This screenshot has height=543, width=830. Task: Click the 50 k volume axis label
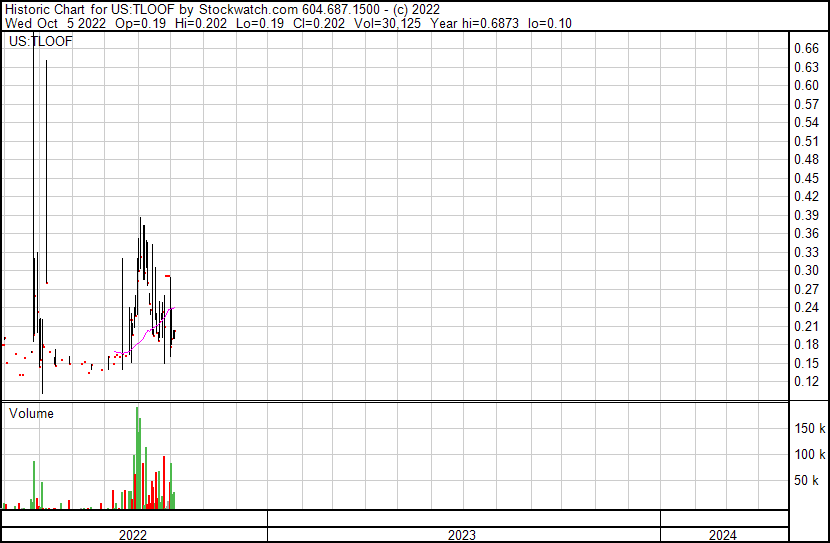click(x=809, y=481)
